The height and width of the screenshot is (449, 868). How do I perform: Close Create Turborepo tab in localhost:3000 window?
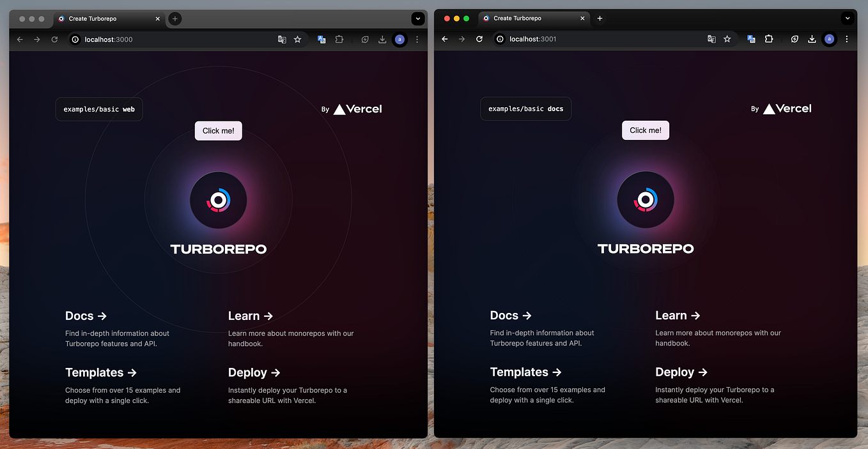pos(158,19)
